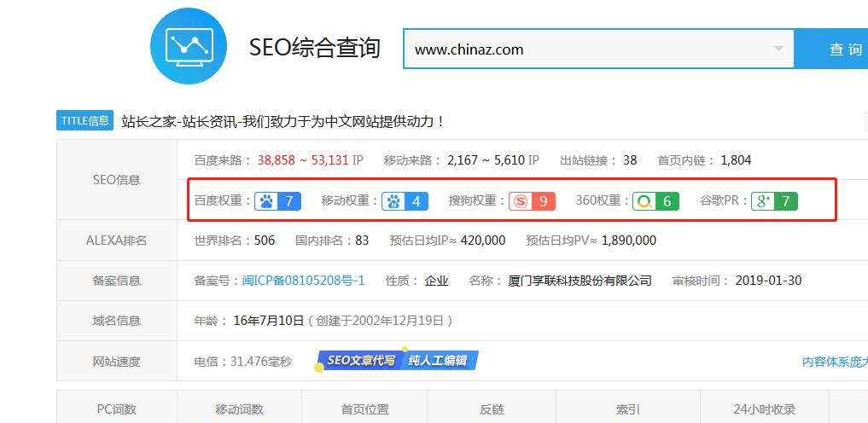Click the domestic rank value 83
This screenshot has width=868, height=423.
(x=362, y=240)
